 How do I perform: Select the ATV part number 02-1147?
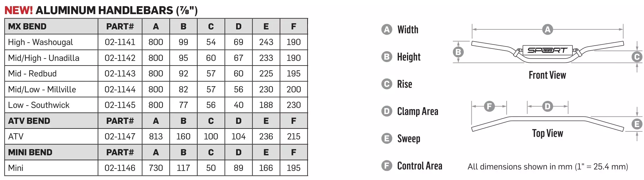(120, 136)
